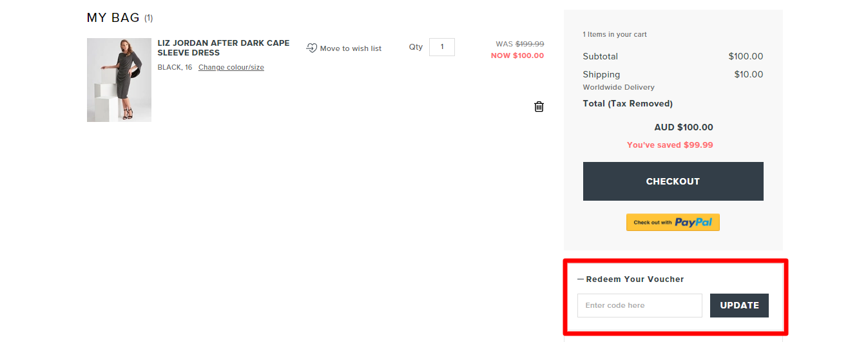This screenshot has height=342, width=868.
Task: Click the You've saved $99.99 message
Action: point(670,145)
